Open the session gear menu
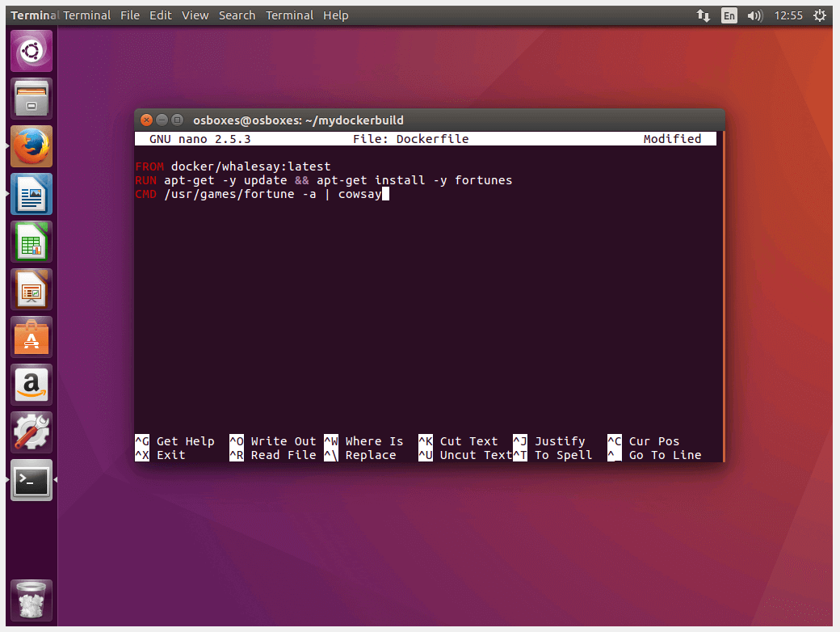Viewport: 840px width, 632px height. (821, 15)
